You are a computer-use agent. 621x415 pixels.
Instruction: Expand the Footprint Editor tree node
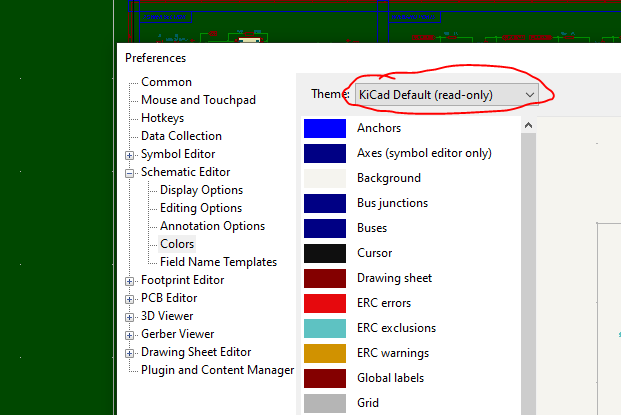tap(130, 281)
